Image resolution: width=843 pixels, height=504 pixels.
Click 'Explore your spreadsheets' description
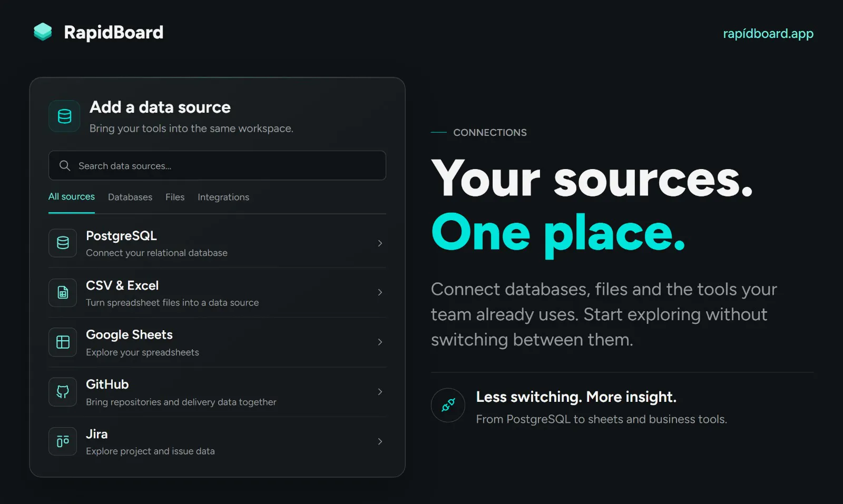tap(142, 352)
